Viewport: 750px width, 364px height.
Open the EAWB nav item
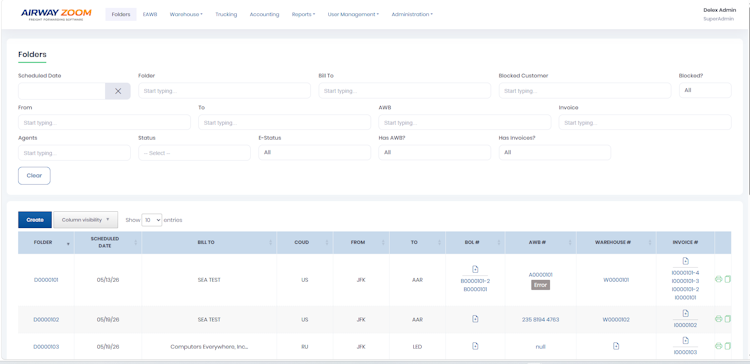(x=150, y=14)
